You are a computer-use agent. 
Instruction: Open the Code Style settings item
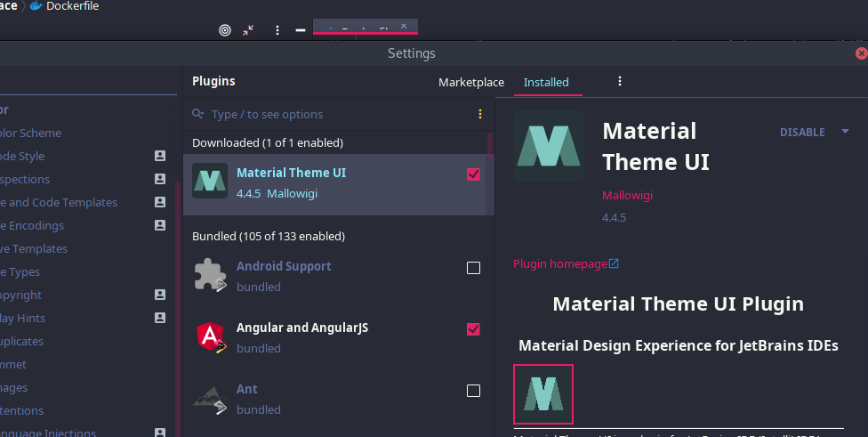click(x=22, y=156)
